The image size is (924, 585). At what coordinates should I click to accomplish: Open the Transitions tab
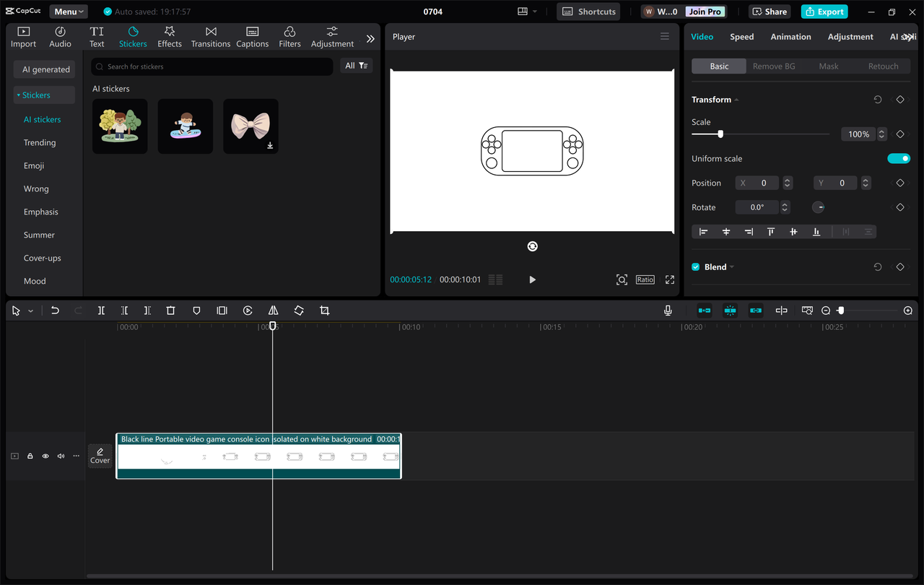point(211,37)
